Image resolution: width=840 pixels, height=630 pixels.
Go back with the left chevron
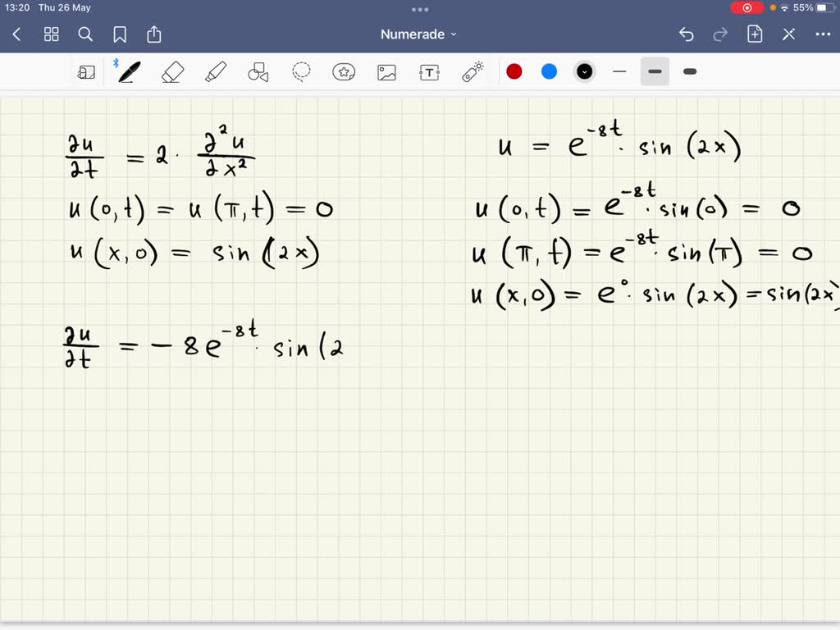coord(16,34)
